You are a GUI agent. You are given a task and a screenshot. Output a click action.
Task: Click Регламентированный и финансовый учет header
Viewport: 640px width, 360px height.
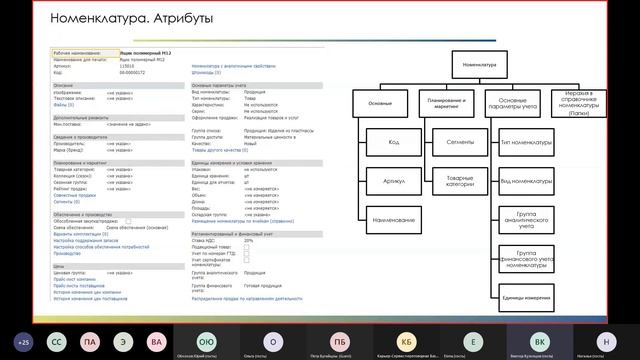(257, 234)
